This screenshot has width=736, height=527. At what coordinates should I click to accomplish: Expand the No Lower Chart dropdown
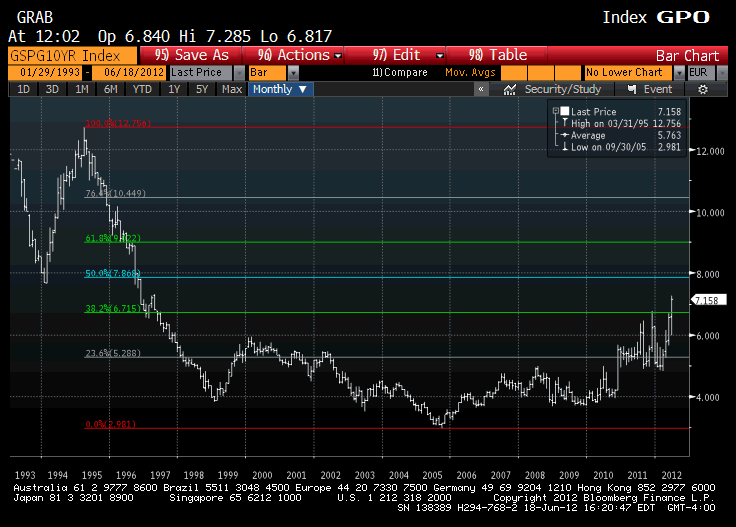click(679, 73)
